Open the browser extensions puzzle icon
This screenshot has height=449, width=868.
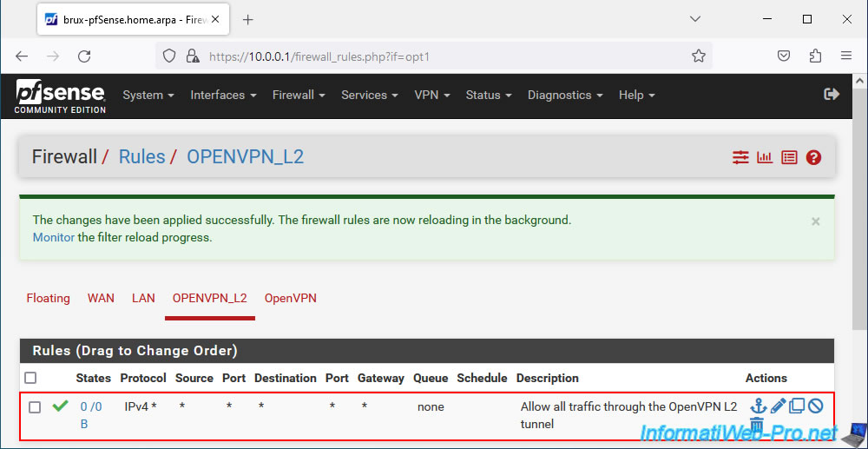click(x=815, y=56)
